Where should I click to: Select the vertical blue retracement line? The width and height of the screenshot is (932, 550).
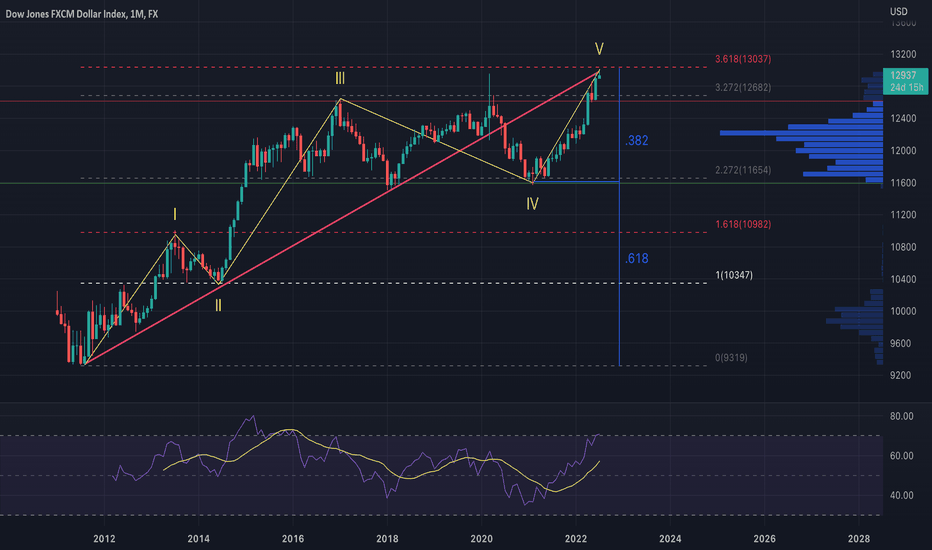click(619, 217)
